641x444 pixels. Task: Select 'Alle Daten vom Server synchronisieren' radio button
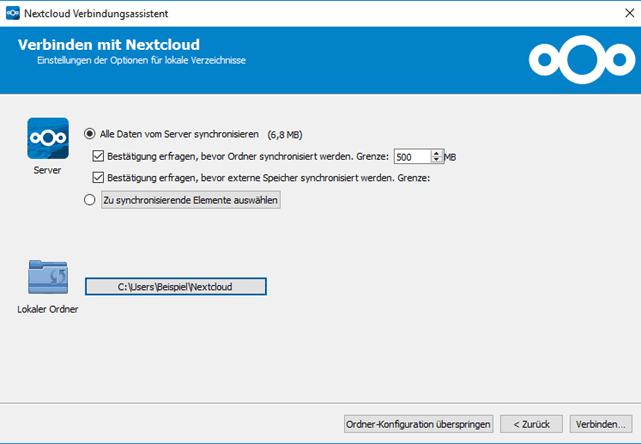coord(90,134)
